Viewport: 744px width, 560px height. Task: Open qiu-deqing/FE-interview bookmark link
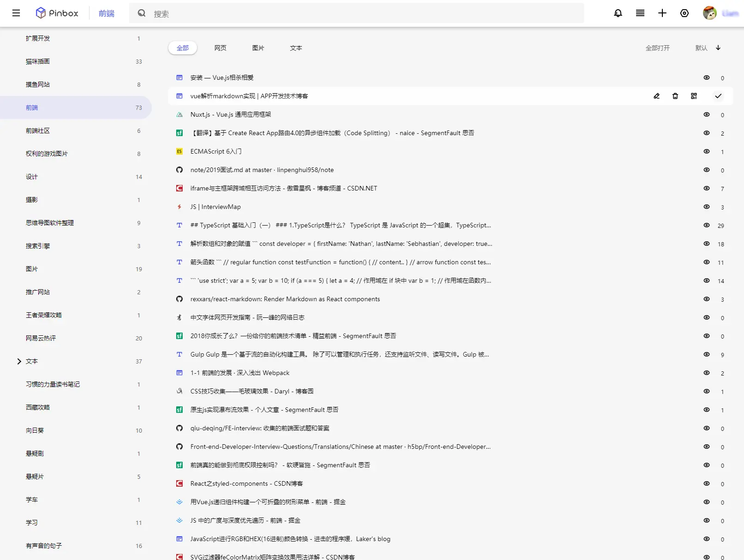(x=260, y=428)
